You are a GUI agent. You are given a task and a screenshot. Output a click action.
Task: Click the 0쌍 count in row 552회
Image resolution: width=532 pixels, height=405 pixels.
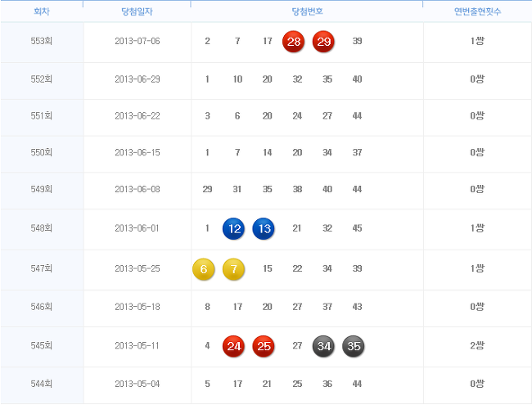pyautogui.click(x=477, y=79)
